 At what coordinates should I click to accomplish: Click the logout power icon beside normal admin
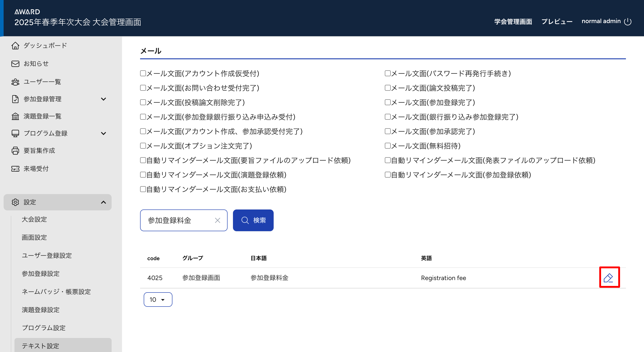pos(628,21)
